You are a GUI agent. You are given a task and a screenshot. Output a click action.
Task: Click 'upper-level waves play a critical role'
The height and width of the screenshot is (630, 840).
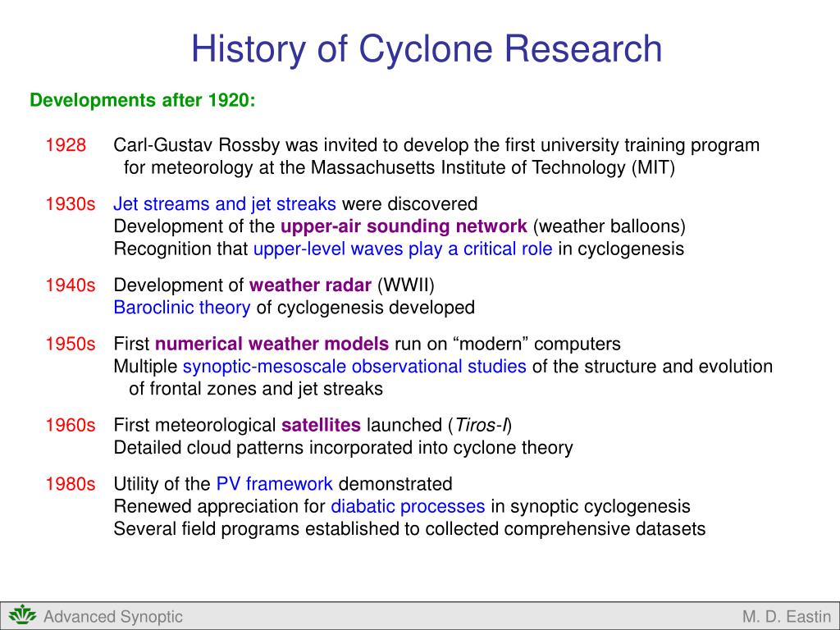coord(402,249)
